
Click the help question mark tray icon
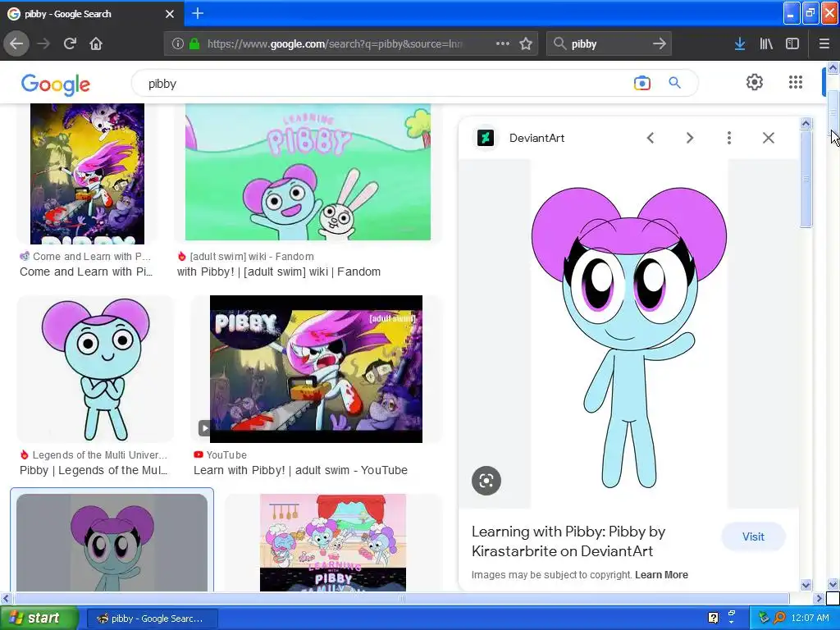pos(713,618)
